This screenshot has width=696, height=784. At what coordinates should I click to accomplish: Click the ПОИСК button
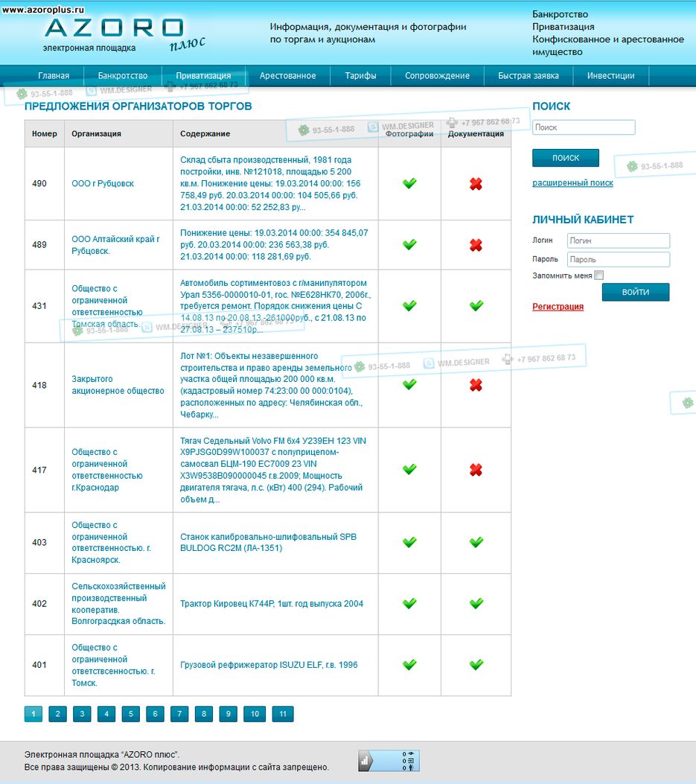tap(566, 158)
